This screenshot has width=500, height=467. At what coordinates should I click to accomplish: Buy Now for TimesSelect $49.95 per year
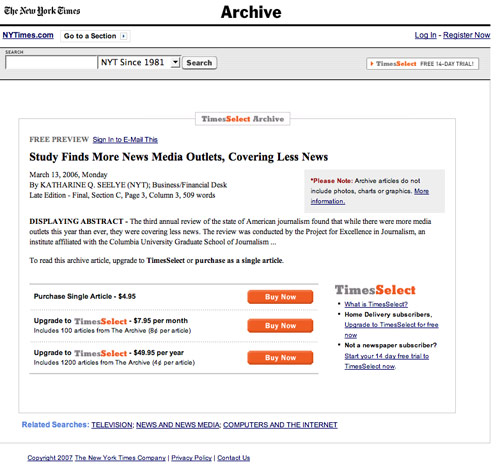pyautogui.click(x=280, y=358)
